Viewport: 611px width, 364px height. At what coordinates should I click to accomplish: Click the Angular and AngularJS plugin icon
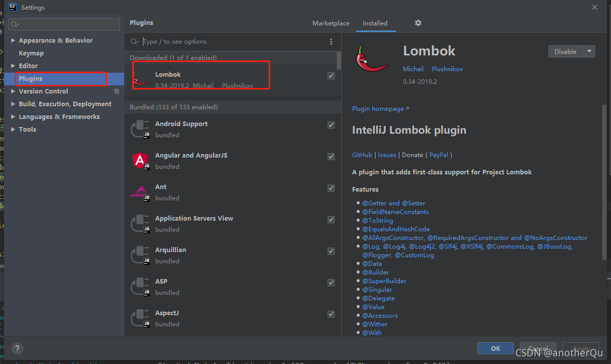(140, 161)
